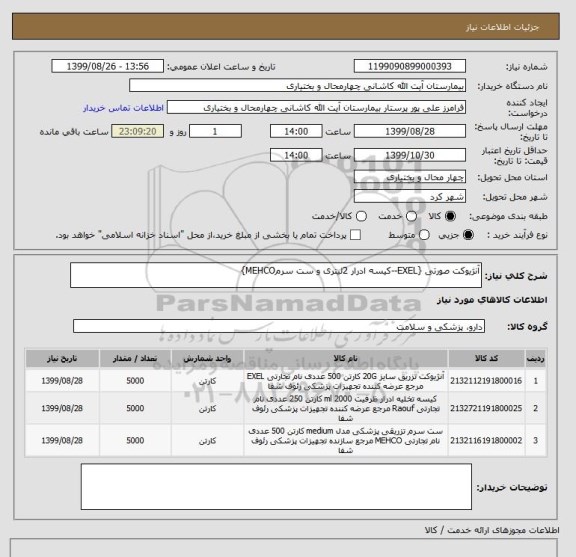Click the جزئیات اطلاعات نیاز header title

point(503,27)
